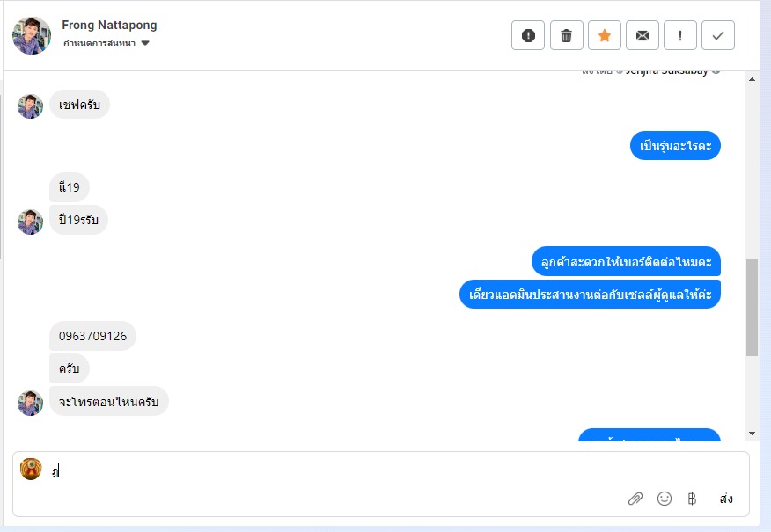Image resolution: width=771 pixels, height=532 pixels.
Task: Select the message bubble เป็นรุ่นอะไรคะ
Action: (x=675, y=146)
